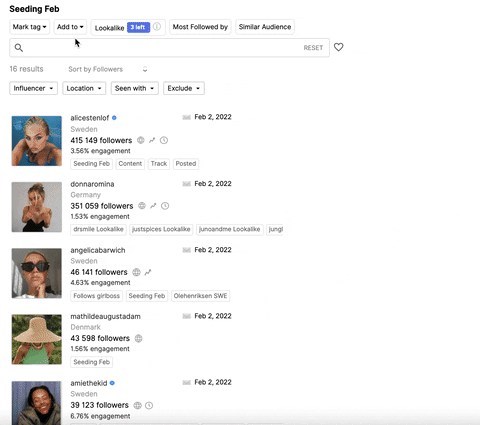Open growth chart icon for angelicabarwich
This screenshot has width=480, height=425.
click(148, 272)
